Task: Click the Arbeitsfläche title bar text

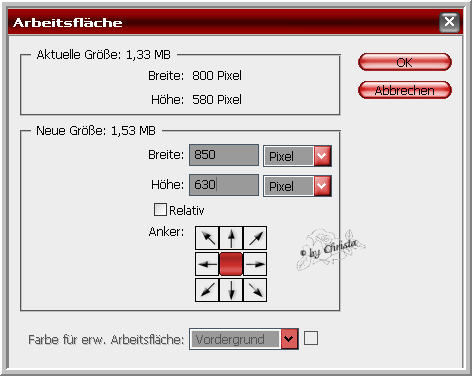Action: tap(68, 23)
